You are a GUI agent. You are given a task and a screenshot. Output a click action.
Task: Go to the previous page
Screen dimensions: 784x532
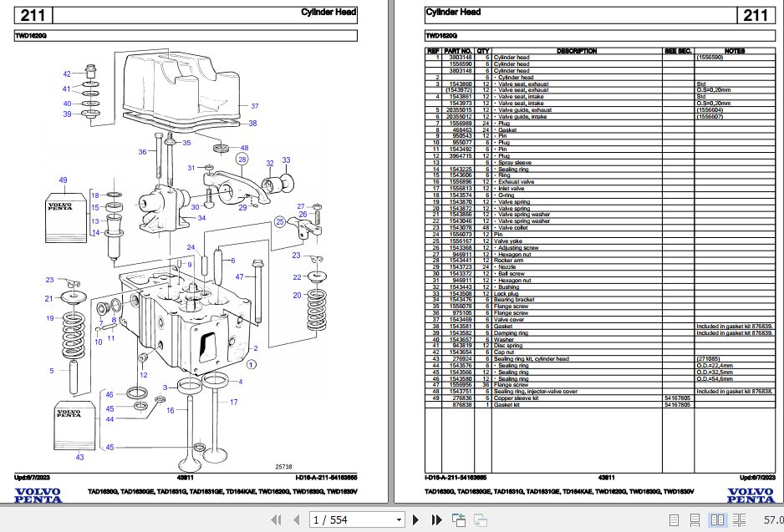[297, 520]
